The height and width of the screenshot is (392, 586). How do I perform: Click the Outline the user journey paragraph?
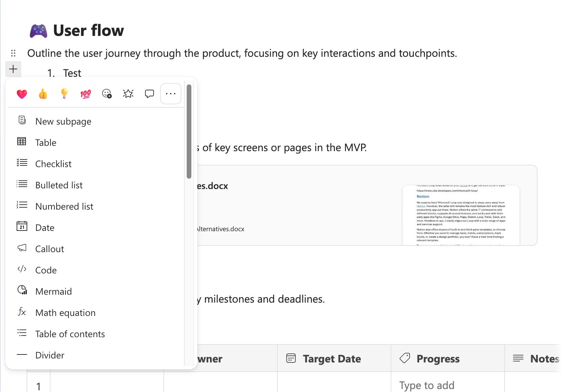(x=242, y=53)
